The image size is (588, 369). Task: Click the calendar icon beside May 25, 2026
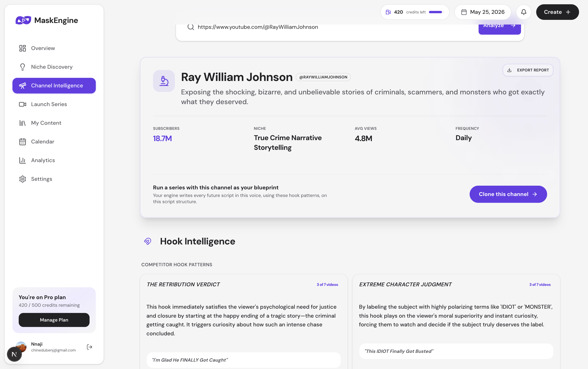point(464,12)
